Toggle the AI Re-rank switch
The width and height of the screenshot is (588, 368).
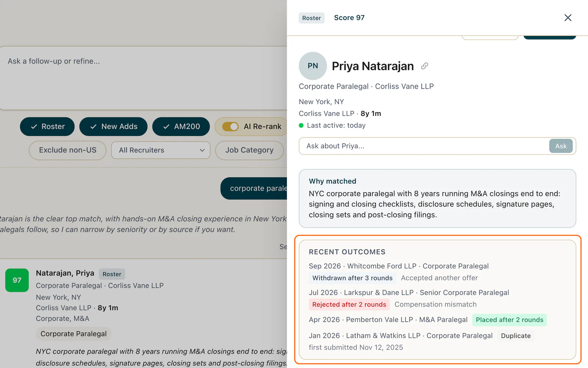230,127
